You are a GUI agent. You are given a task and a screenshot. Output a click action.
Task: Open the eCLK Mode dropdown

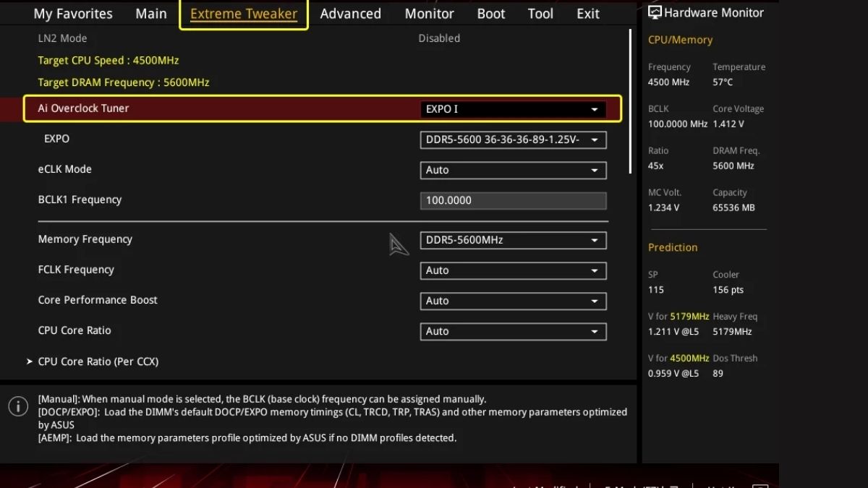point(513,170)
